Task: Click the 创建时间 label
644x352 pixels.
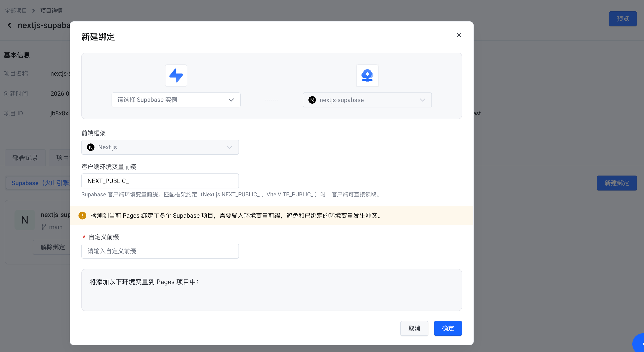Action: tap(16, 94)
